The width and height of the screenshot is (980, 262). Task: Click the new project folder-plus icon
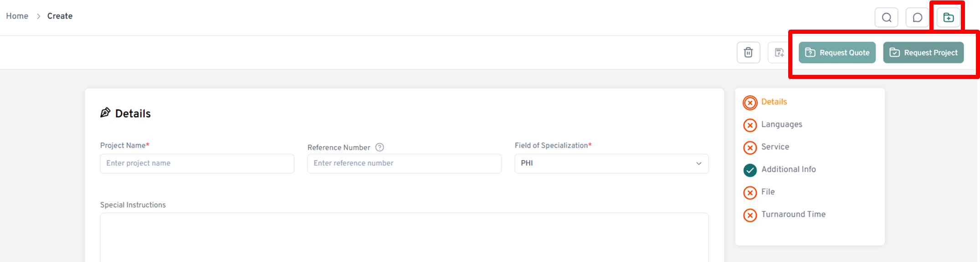click(948, 18)
